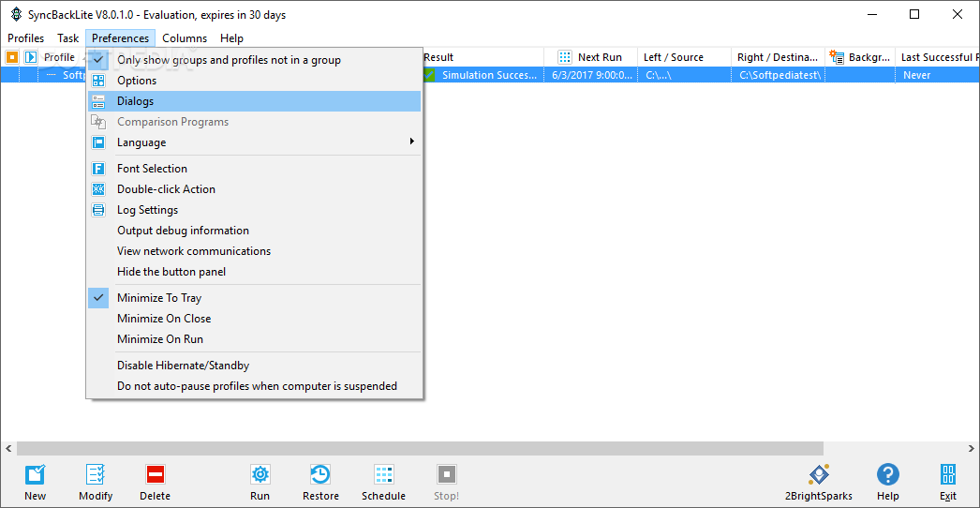Click the Help question mark icon
Screen dimensions: 980x508
click(887, 474)
